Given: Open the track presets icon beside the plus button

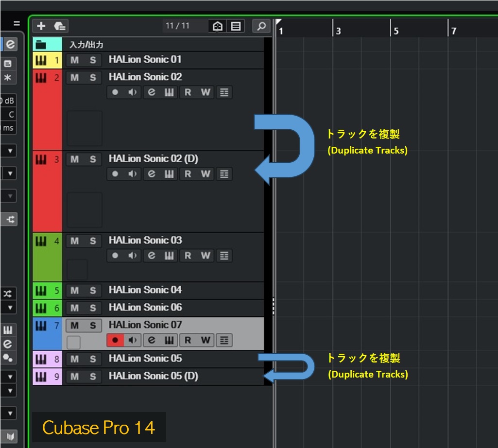Looking at the screenshot, I should click(x=59, y=26).
